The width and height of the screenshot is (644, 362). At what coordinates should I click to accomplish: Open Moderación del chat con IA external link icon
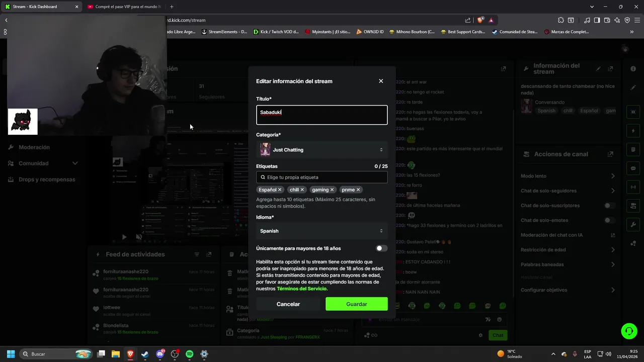(x=613, y=235)
